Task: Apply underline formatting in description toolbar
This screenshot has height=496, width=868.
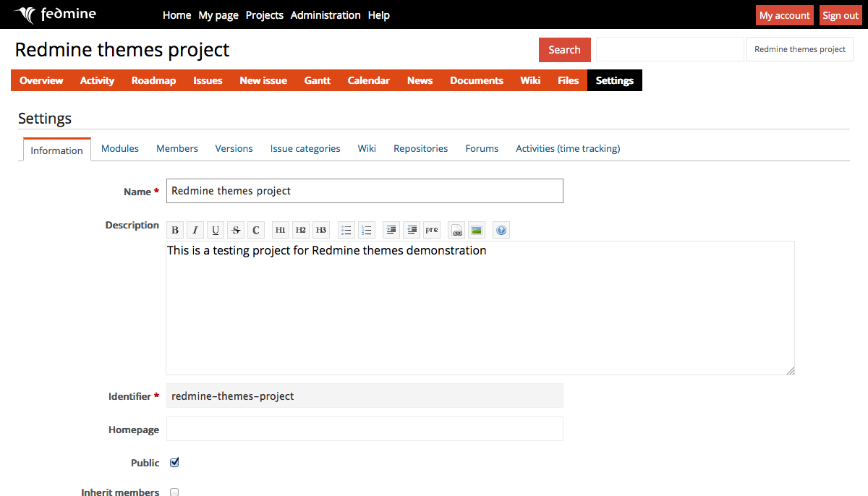Action: tap(215, 230)
